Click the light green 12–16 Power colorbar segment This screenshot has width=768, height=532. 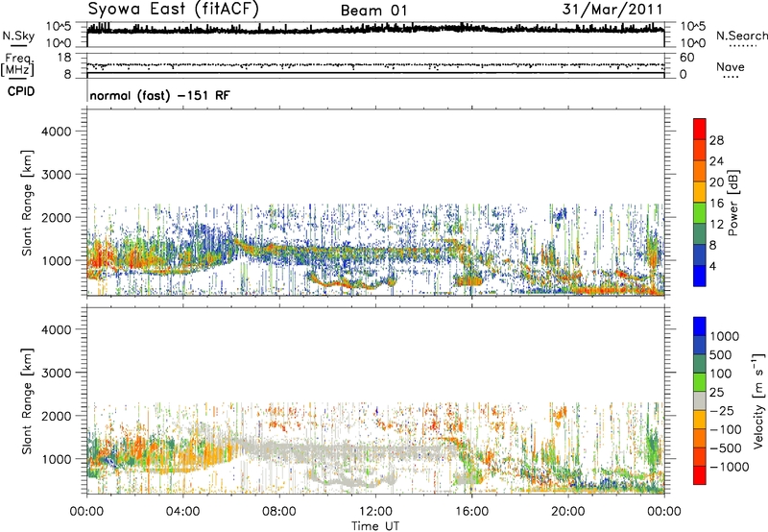700,213
